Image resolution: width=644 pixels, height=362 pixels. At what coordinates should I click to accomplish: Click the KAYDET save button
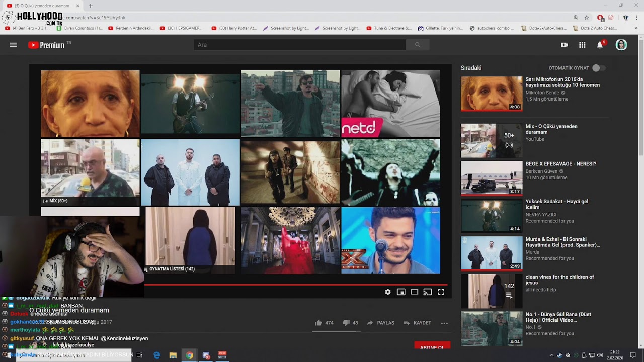tap(418, 323)
